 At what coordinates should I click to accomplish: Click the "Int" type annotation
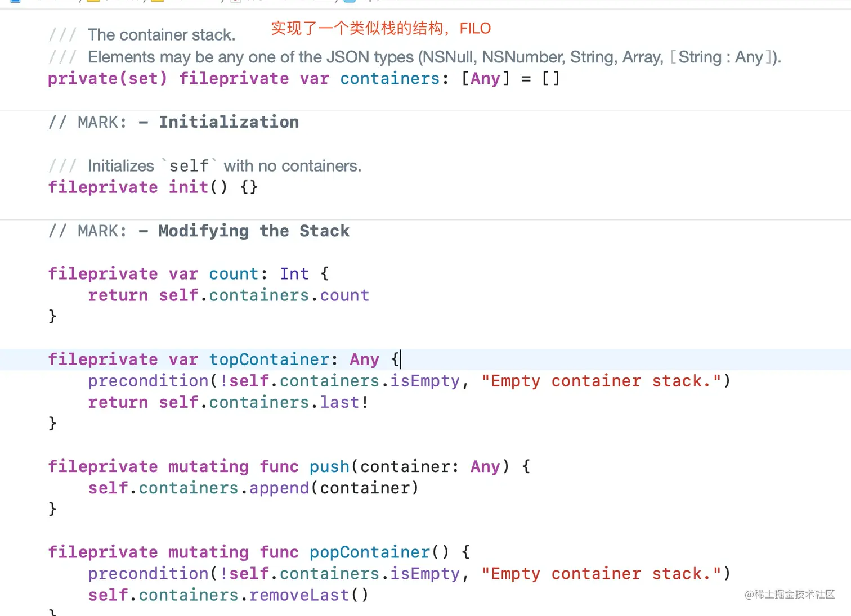pos(294,274)
